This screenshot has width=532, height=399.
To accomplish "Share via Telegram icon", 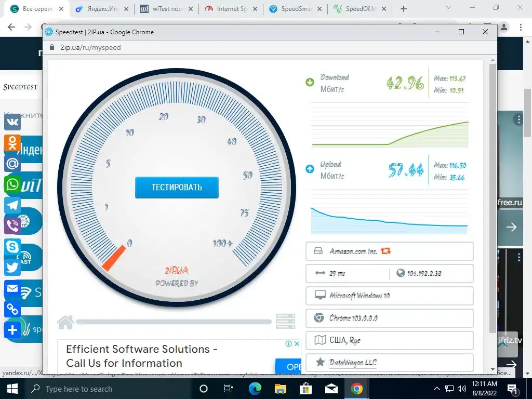I will point(12,205).
